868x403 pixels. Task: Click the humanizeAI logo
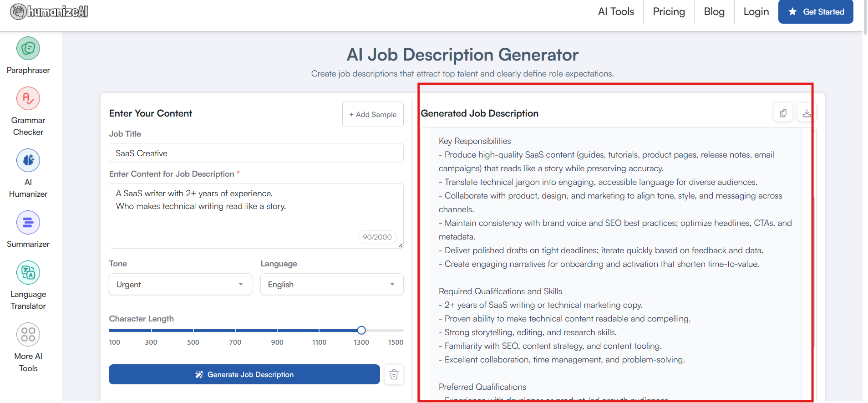tap(49, 11)
